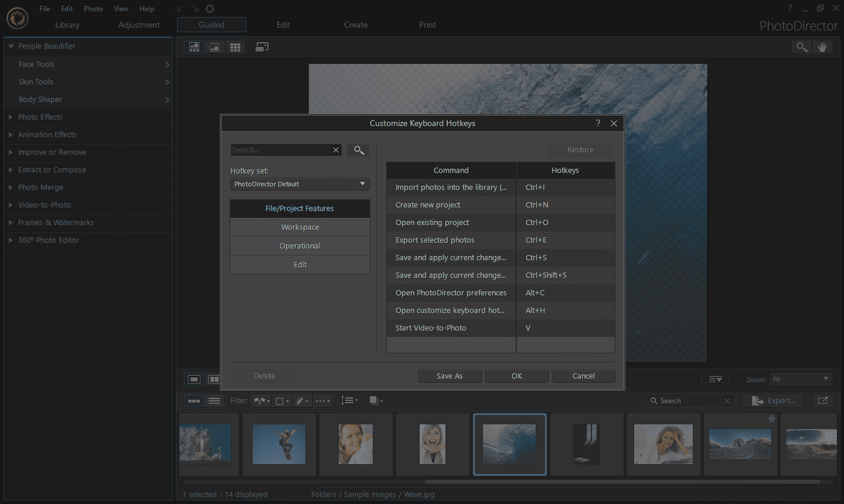Click the redo arrow icon
The height and width of the screenshot is (504, 844).
pos(195,9)
